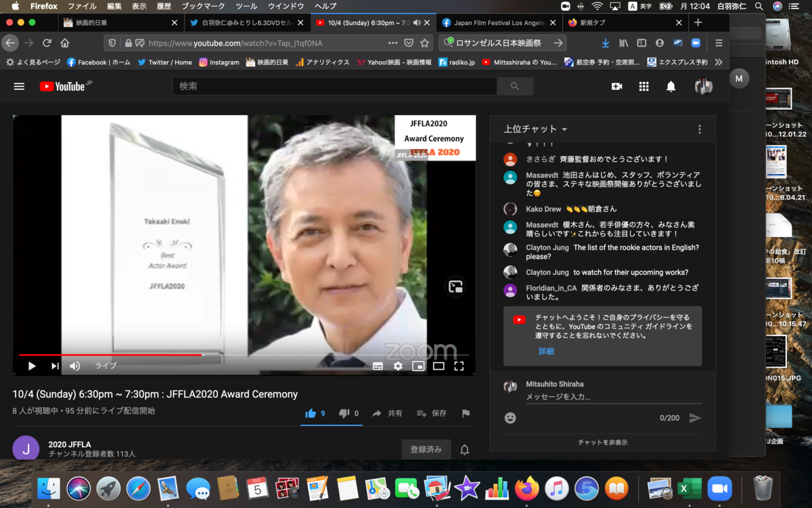Switch to the 新規タブ tab
Viewport: 812px width, 508px height.
click(626, 22)
